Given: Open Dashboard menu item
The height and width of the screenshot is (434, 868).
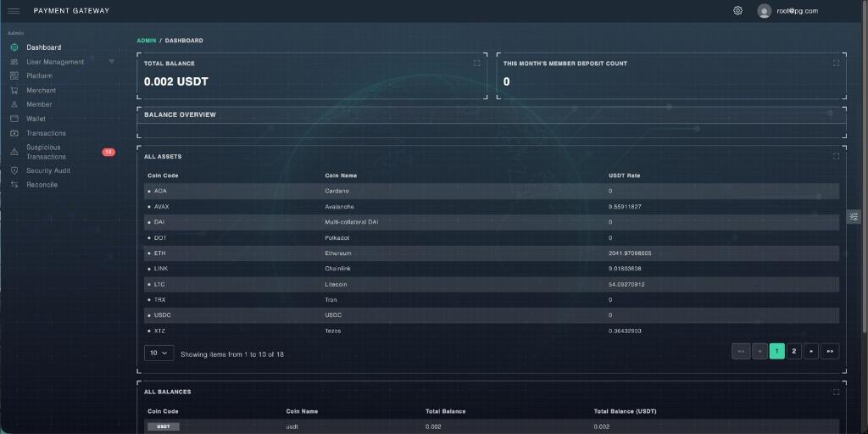Looking at the screenshot, I should (x=44, y=47).
